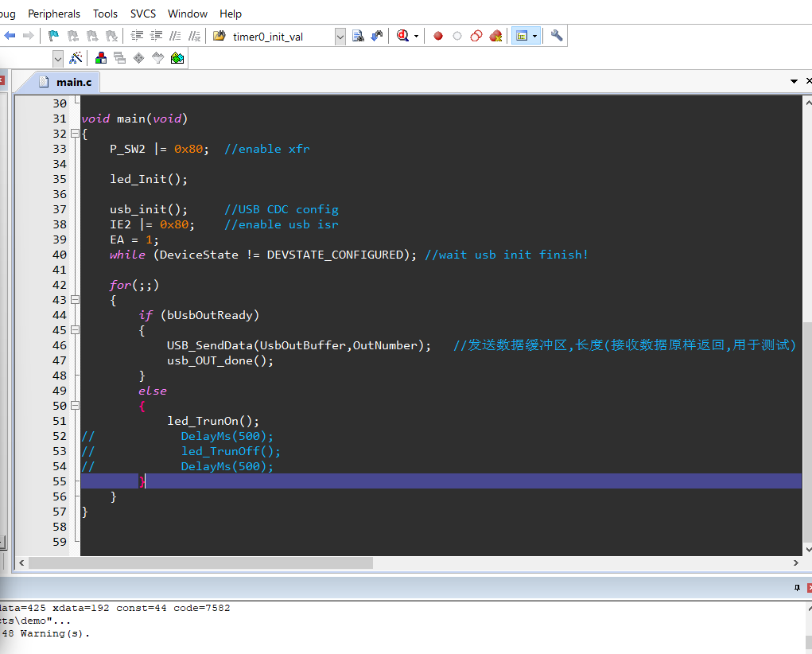Open the Manage Multi-Project Workspace icon

point(119,57)
